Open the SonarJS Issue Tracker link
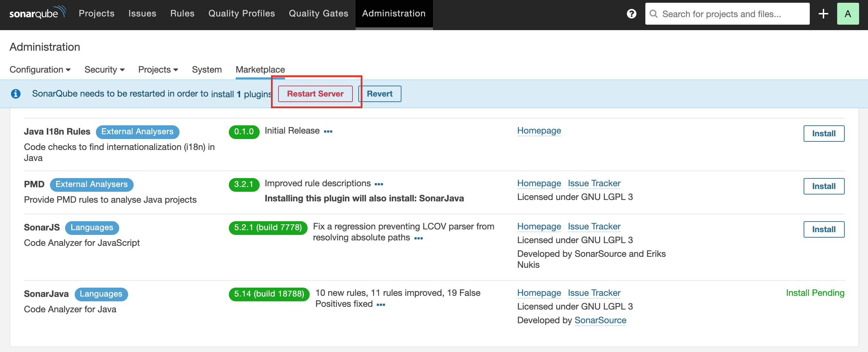 click(x=594, y=227)
